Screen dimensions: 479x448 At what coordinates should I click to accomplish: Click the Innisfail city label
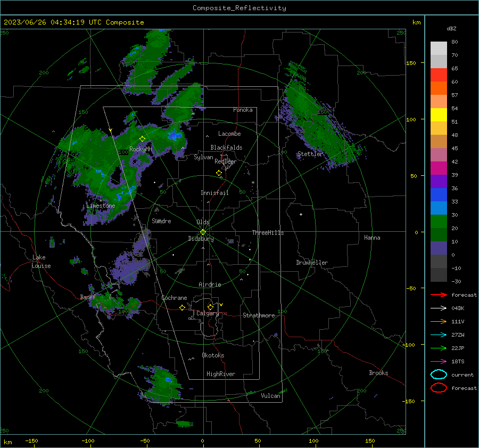pyautogui.click(x=214, y=193)
